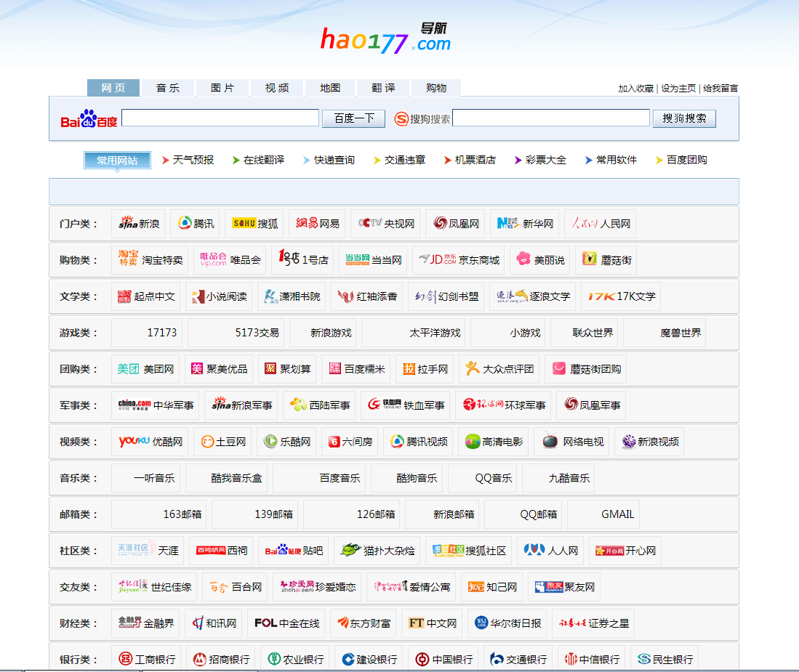The height and width of the screenshot is (672, 799).
Task: Open the 购物 search tab
Action: (x=436, y=88)
